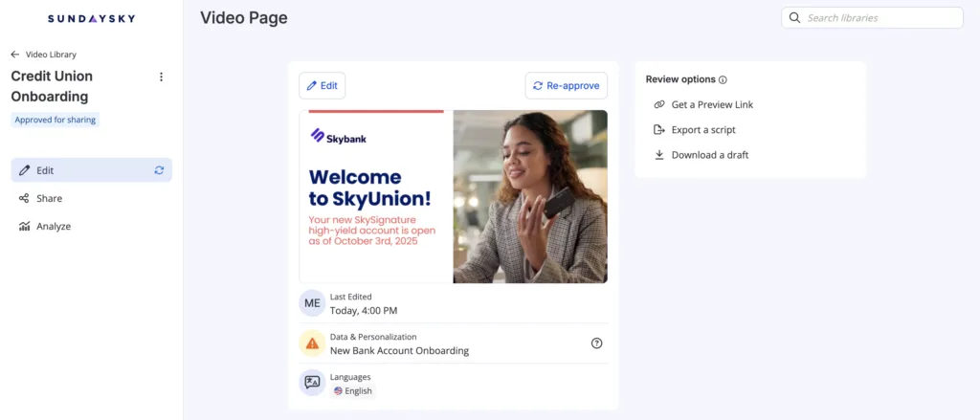Click the video preview thumbnail
The image size is (980, 420).
click(x=453, y=196)
